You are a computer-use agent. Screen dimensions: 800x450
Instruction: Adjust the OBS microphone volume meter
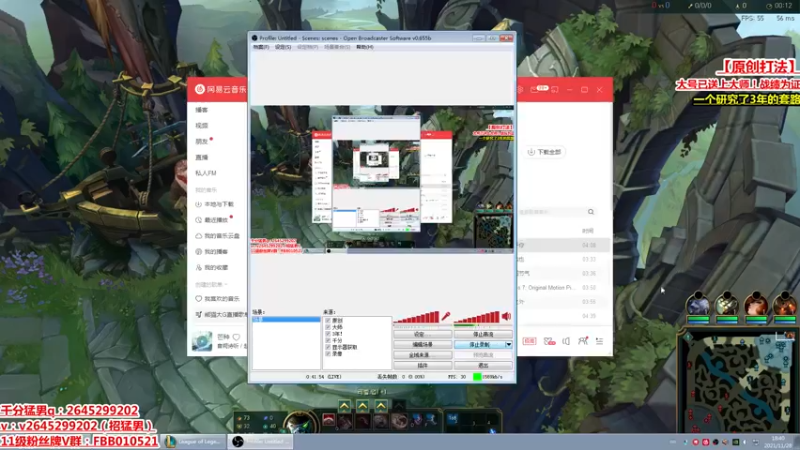(417, 317)
